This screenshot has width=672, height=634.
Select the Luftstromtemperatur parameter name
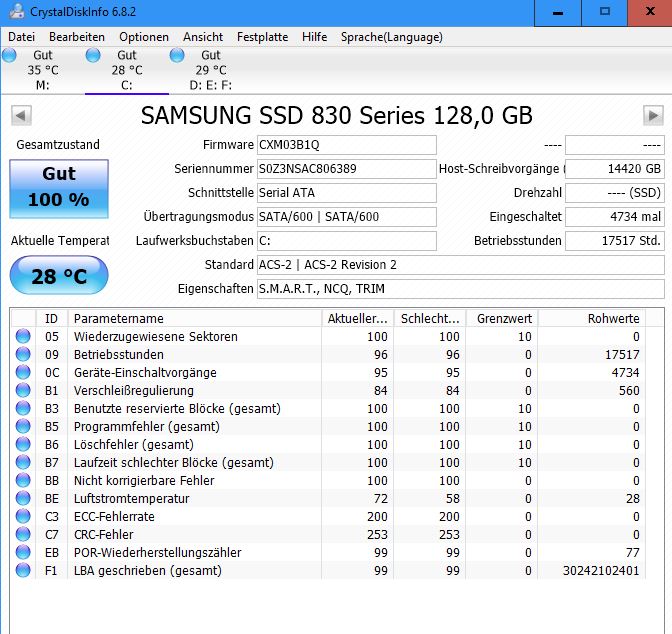click(132, 499)
